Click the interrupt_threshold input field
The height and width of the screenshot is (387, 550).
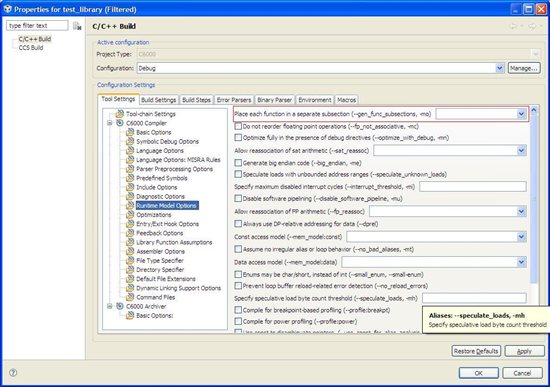pos(473,187)
